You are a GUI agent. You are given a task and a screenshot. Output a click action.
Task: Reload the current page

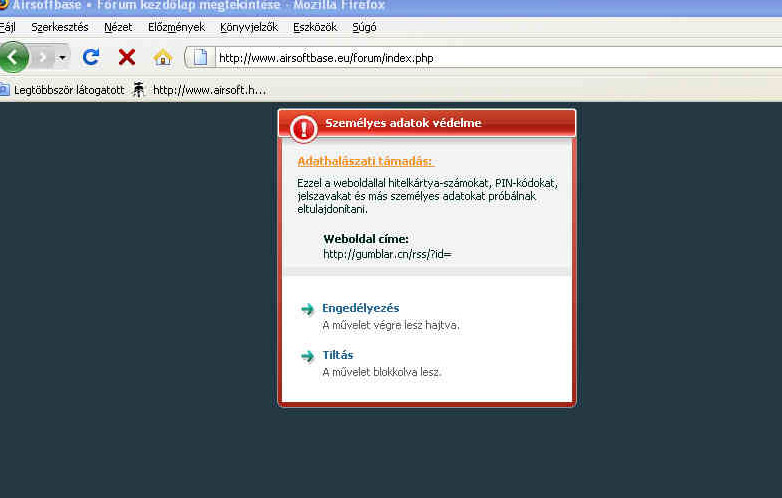[91, 57]
